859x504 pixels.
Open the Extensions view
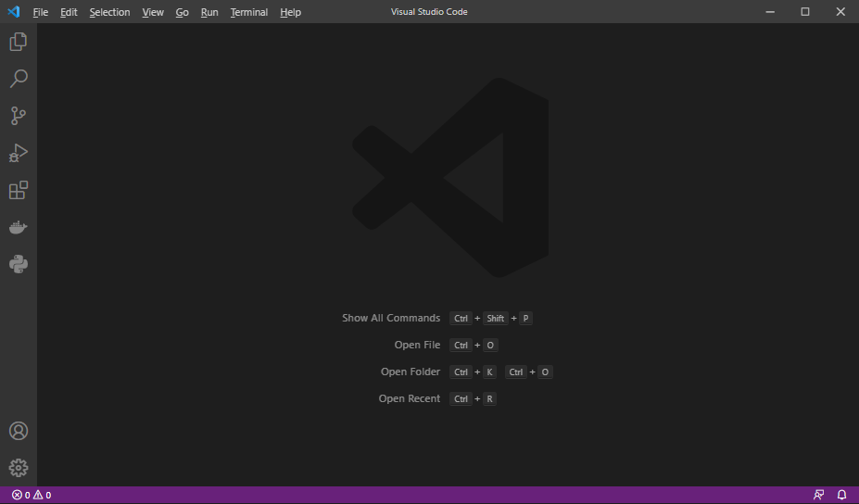(19, 190)
